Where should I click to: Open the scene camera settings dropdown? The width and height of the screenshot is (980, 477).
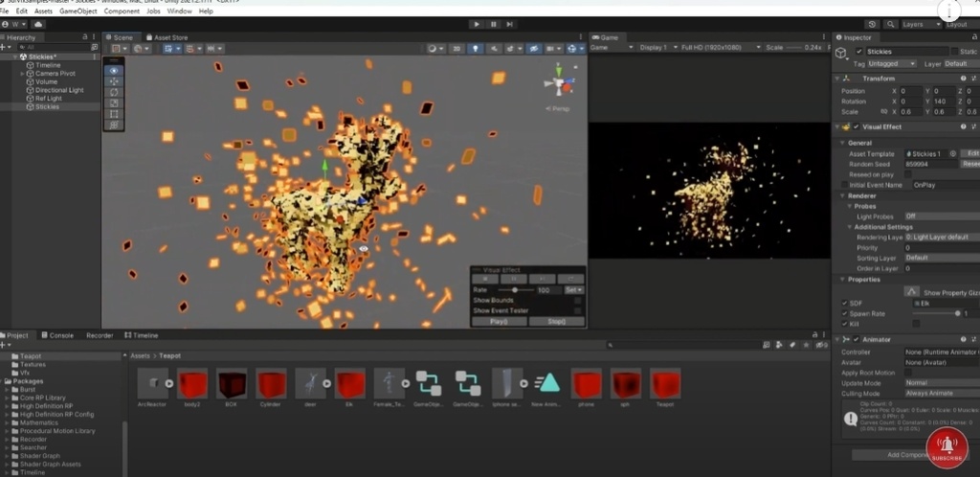[553, 49]
